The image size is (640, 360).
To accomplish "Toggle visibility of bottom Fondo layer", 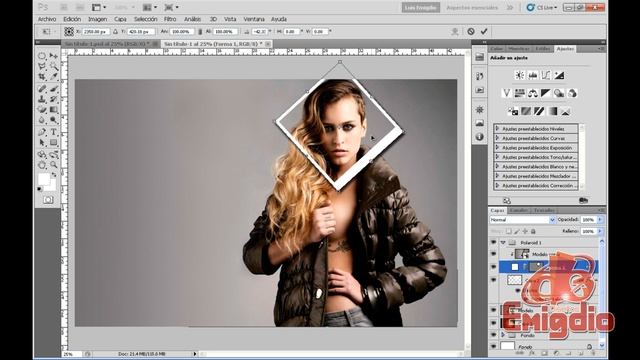I will (x=493, y=346).
